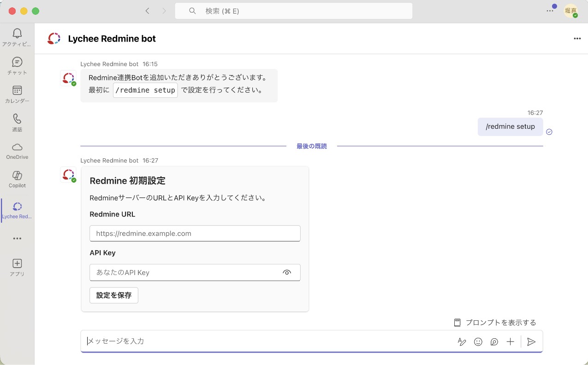588x365 pixels.
Task: Open OneDrive from the sidebar
Action: point(17,151)
